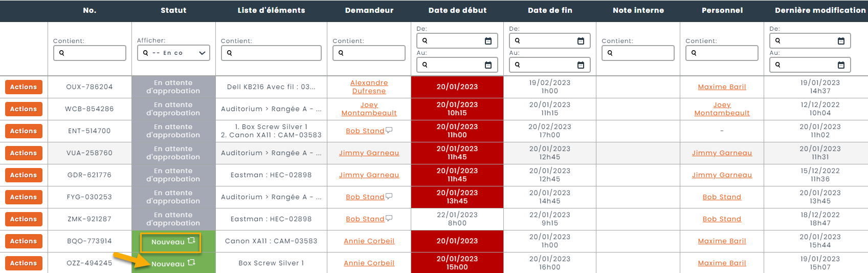The height and width of the screenshot is (273, 868).
Task: Click calendar icon in Dernière modification 'De' field
Action: (x=841, y=41)
